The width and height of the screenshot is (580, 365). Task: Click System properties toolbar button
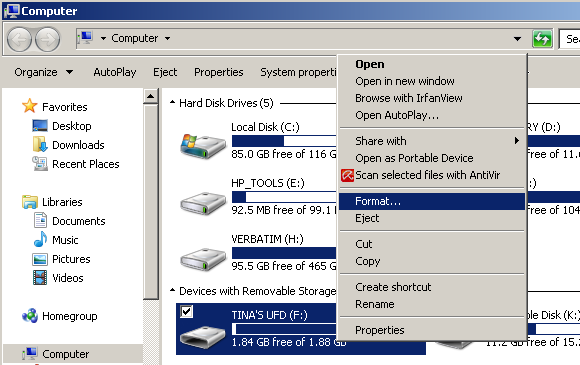299,72
